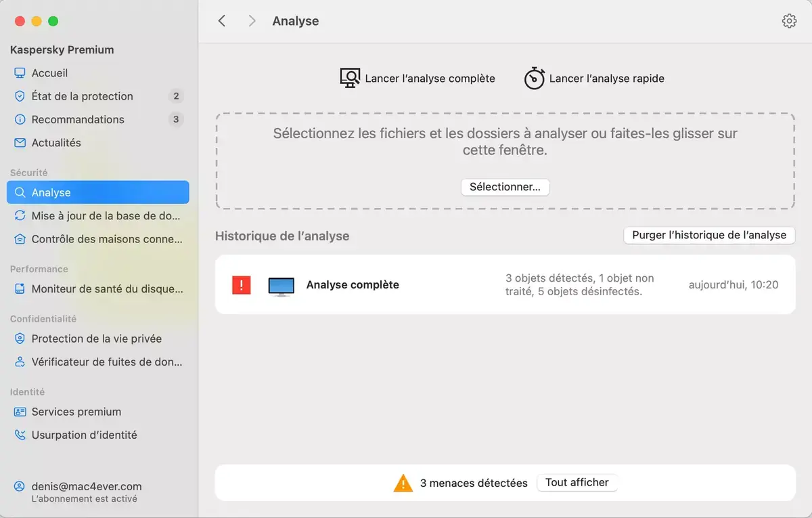Viewport: 812px width, 518px height.
Task: Open Actualités envelope icon
Action: pos(20,143)
